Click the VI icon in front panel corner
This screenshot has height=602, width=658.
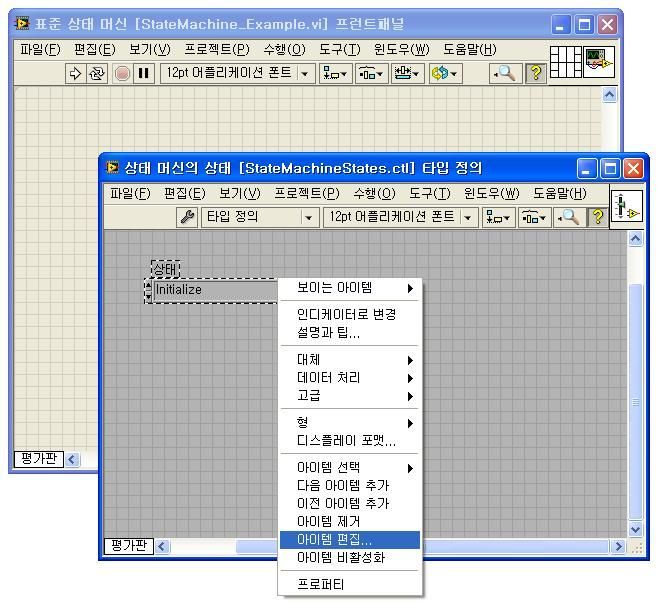click(x=599, y=62)
